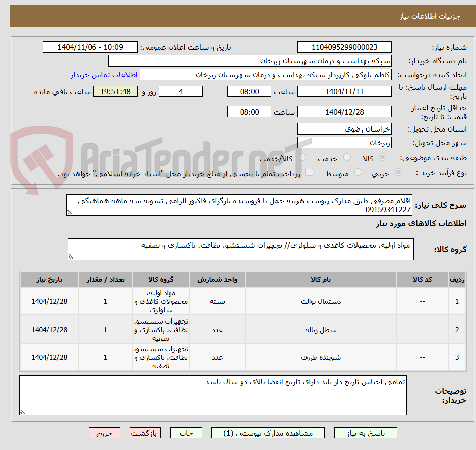This screenshot has width=476, height=450.
Task: Click the date cell in دستمال توالت row
Action: (x=49, y=301)
